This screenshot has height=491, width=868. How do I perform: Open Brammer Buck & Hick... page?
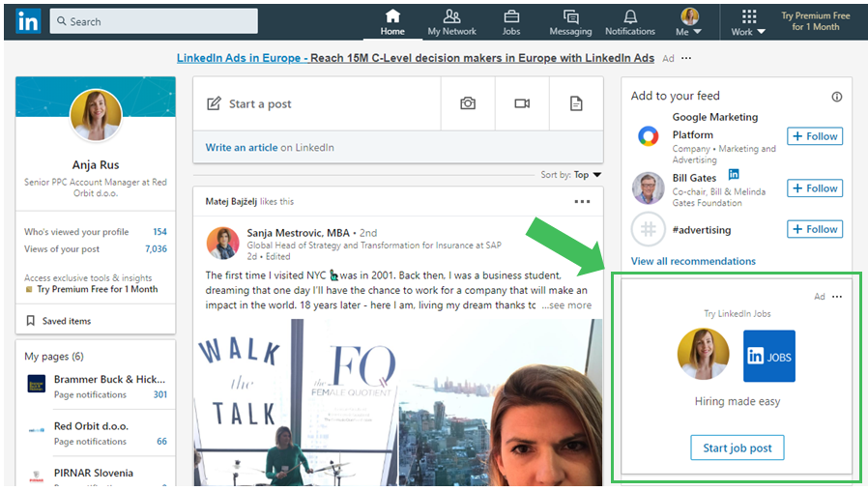pyautogui.click(x=109, y=379)
